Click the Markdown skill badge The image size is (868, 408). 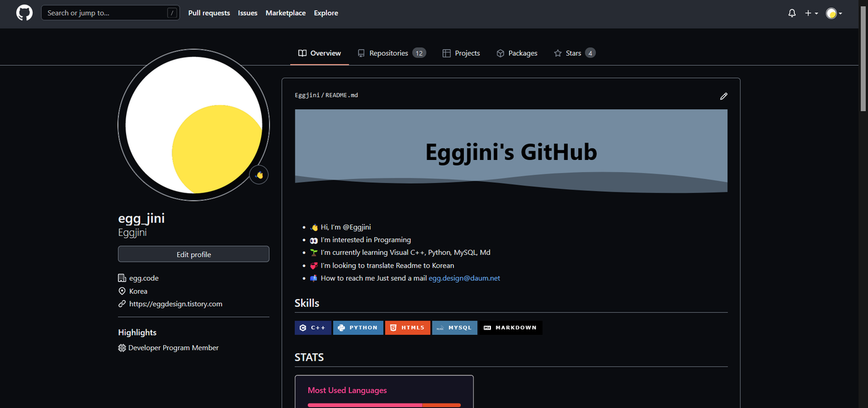[511, 328]
